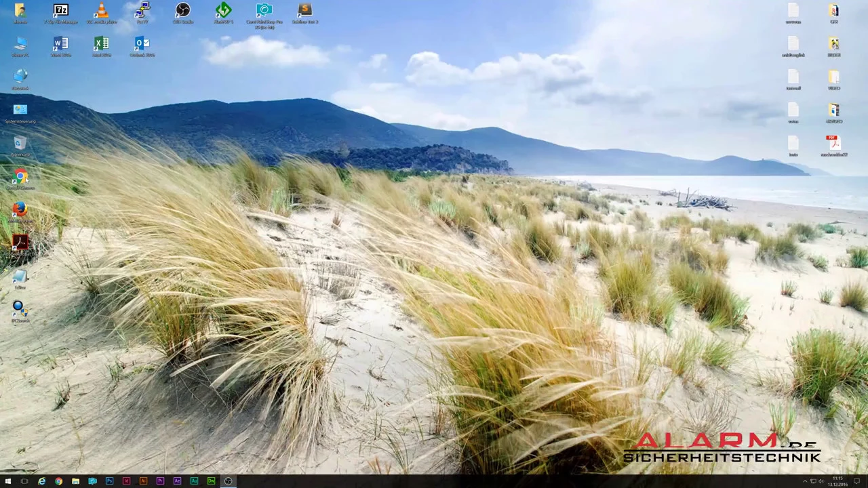Launch VLC media player from the desktop

(x=101, y=13)
